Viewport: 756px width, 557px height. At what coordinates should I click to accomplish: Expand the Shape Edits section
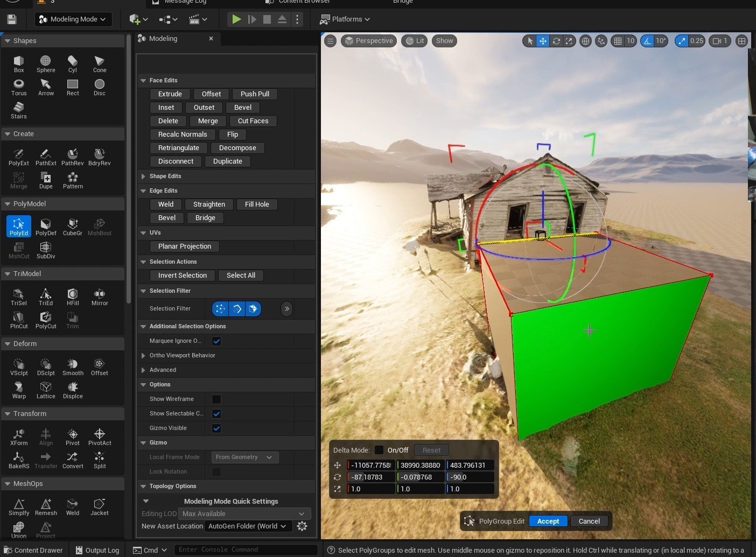[165, 176]
